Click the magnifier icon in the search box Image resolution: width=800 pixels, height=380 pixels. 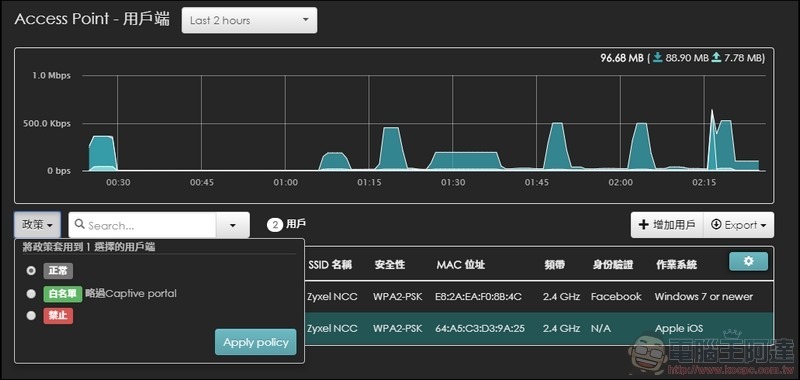click(x=80, y=224)
